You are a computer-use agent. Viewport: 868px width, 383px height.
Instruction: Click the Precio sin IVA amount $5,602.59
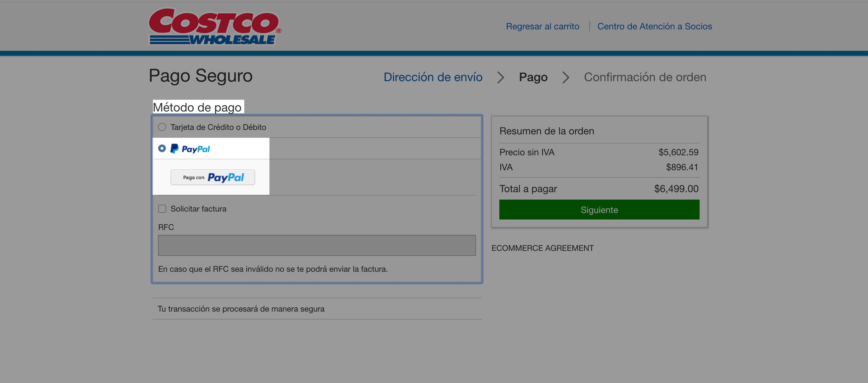[x=679, y=152]
